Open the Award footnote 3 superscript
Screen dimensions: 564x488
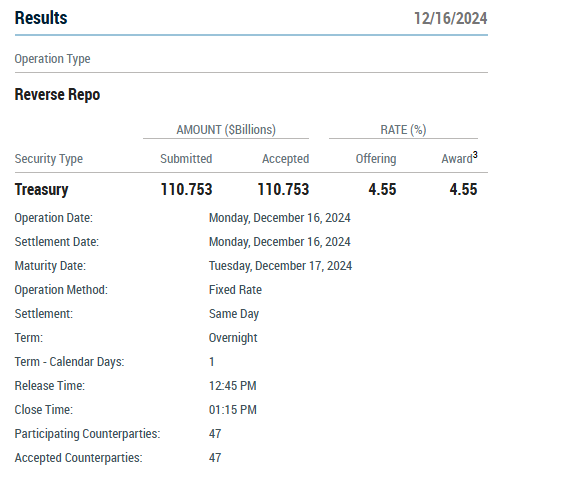click(x=475, y=155)
